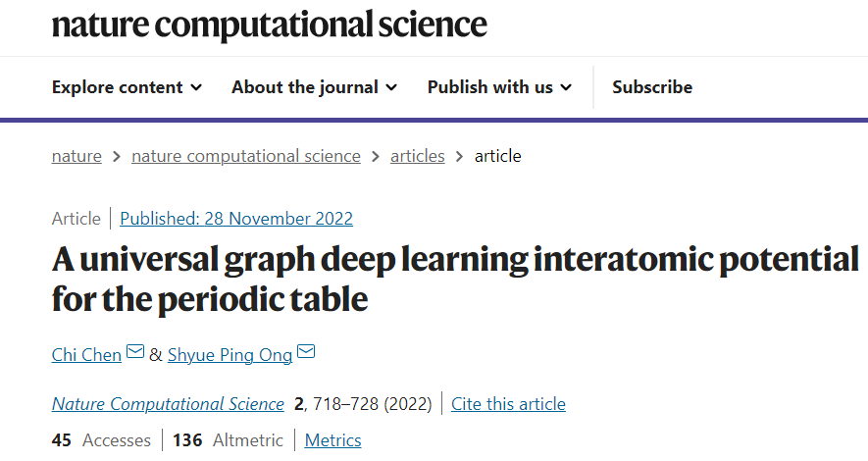Click the envelope icon beside Shyue Ping Ong
This screenshot has width=868, height=461.
[x=306, y=351]
